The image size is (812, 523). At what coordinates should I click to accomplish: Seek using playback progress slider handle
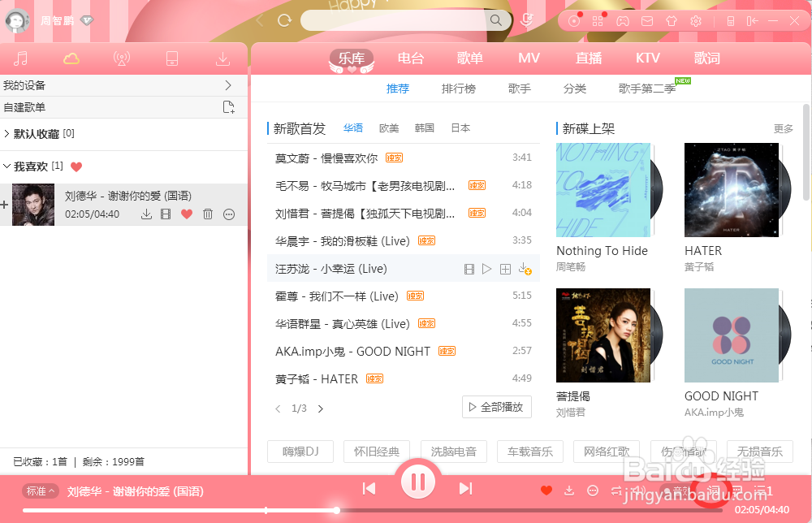point(337,511)
